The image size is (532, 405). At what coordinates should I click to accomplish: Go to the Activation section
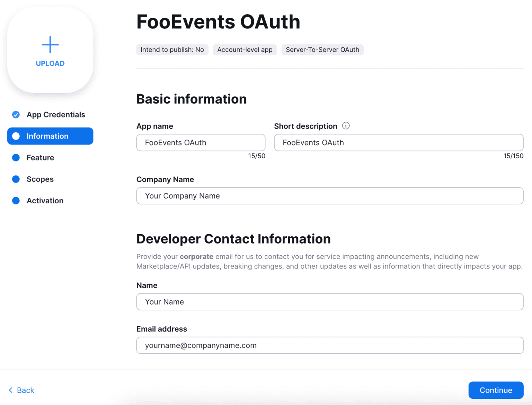click(45, 201)
